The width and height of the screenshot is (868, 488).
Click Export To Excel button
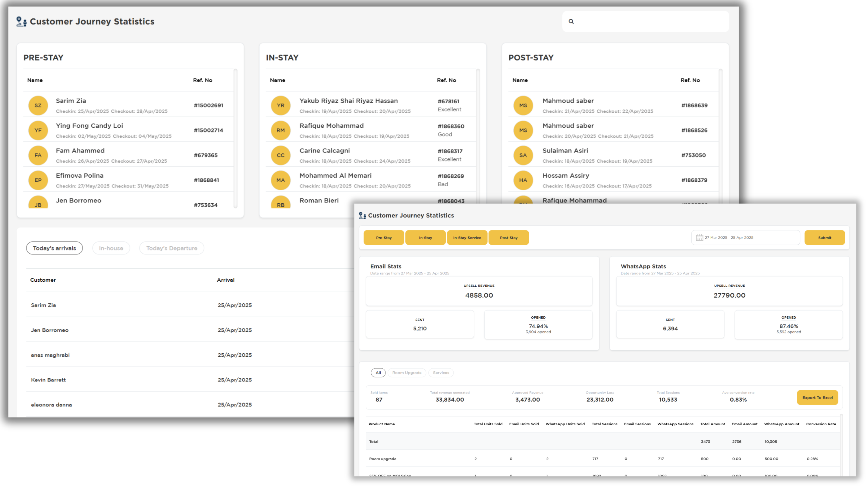pos(817,397)
